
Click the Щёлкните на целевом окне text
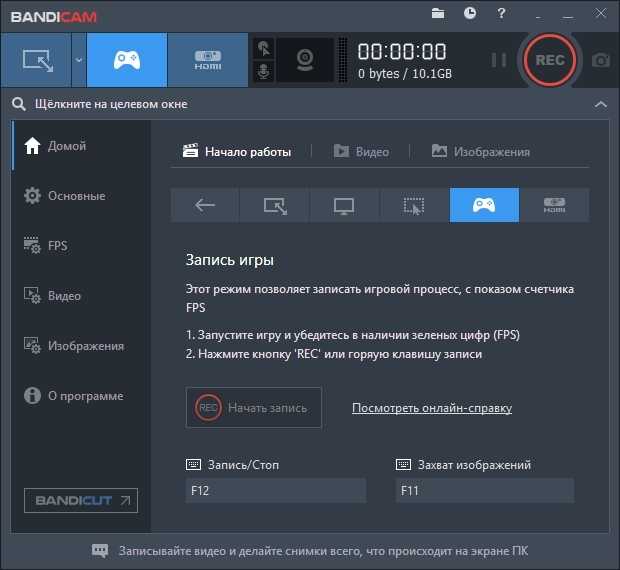tap(111, 104)
